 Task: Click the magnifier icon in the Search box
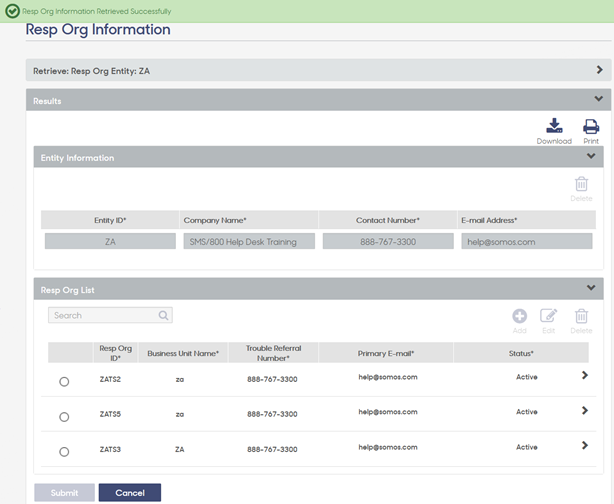click(163, 315)
